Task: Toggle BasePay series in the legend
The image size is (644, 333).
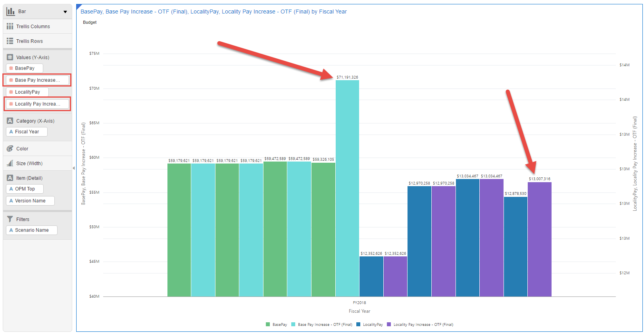Action: click(x=277, y=325)
